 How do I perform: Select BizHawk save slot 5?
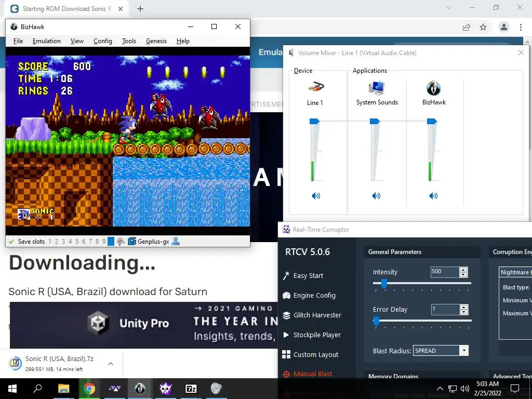point(77,242)
